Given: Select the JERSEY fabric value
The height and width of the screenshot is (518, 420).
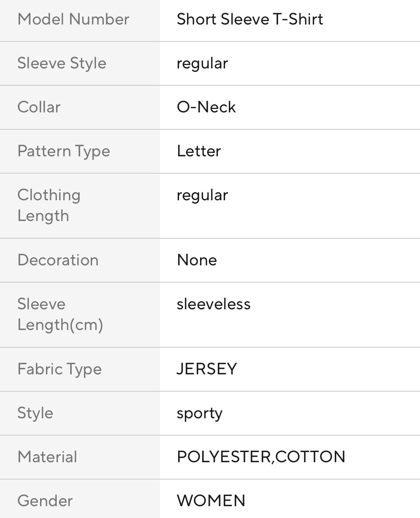Looking at the screenshot, I should [x=207, y=369].
